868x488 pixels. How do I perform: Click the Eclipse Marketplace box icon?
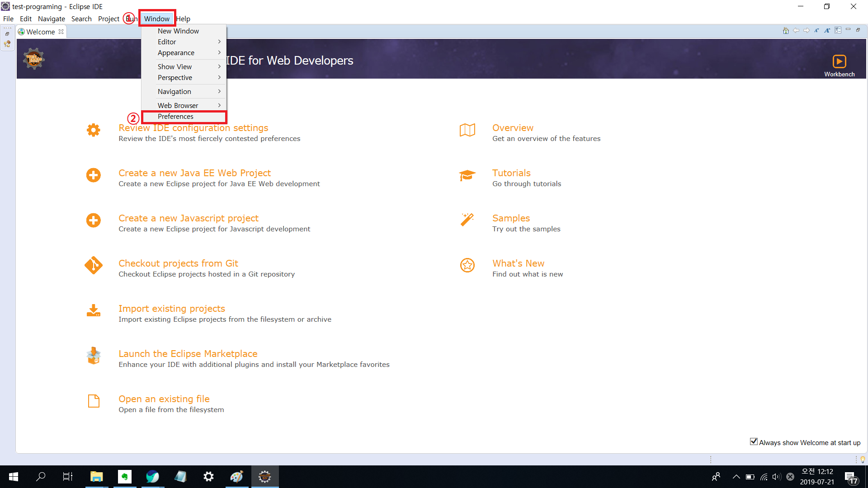(94, 356)
